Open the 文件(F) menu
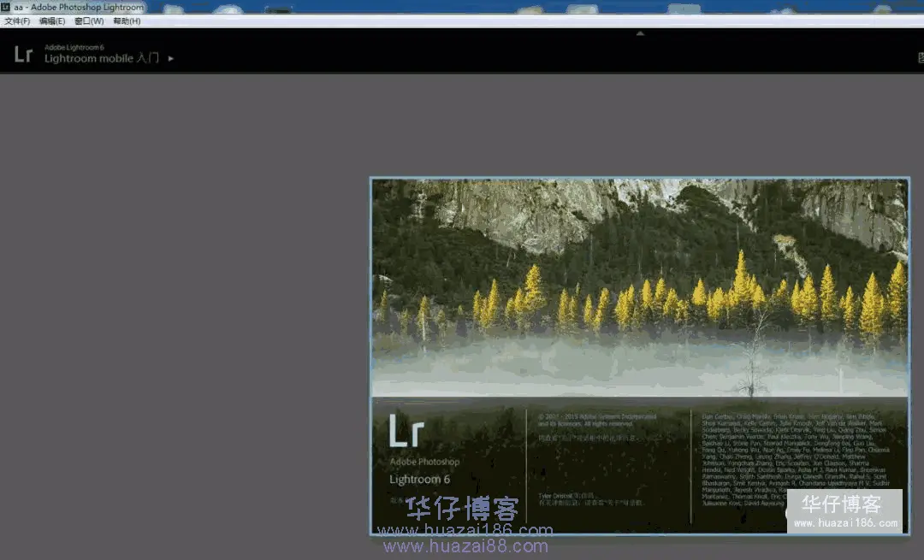 click(17, 21)
